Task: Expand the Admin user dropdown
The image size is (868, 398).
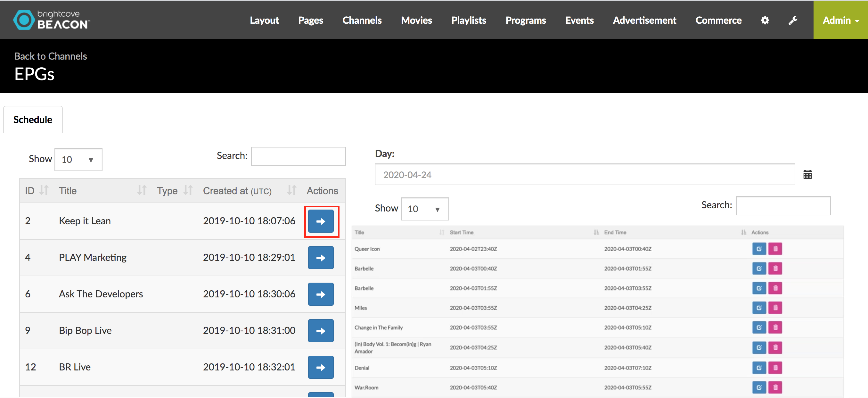Action: [x=840, y=20]
